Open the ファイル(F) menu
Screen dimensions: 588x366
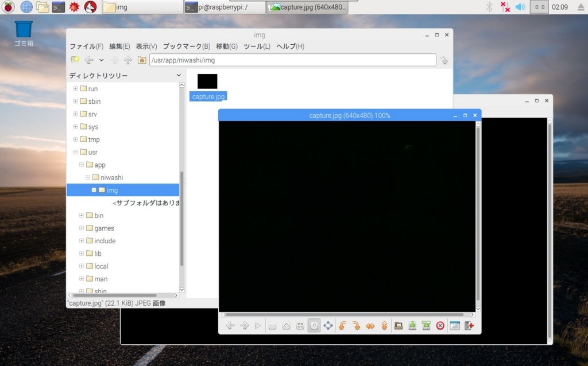[x=87, y=46]
